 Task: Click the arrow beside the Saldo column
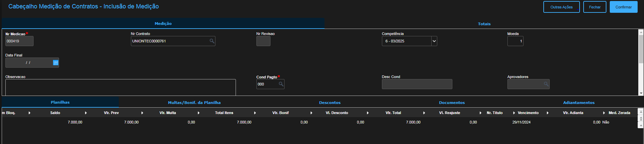coord(86,113)
